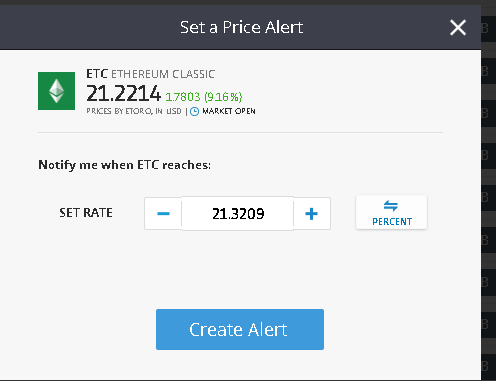Click the Set a Price Alert title bar
The width and height of the screenshot is (496, 381).
point(240,27)
